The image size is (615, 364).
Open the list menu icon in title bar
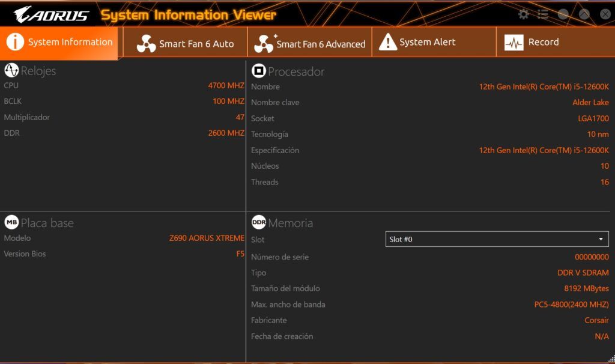543,14
